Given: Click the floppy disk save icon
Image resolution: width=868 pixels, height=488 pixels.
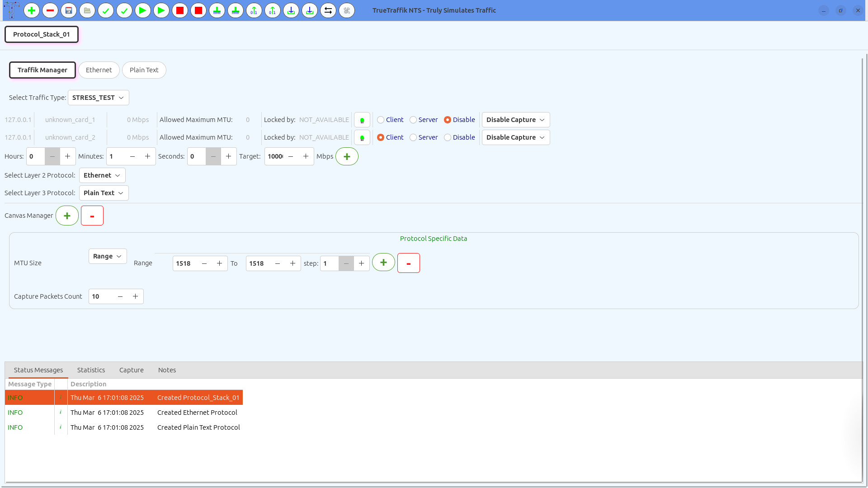Looking at the screenshot, I should [69, 10].
